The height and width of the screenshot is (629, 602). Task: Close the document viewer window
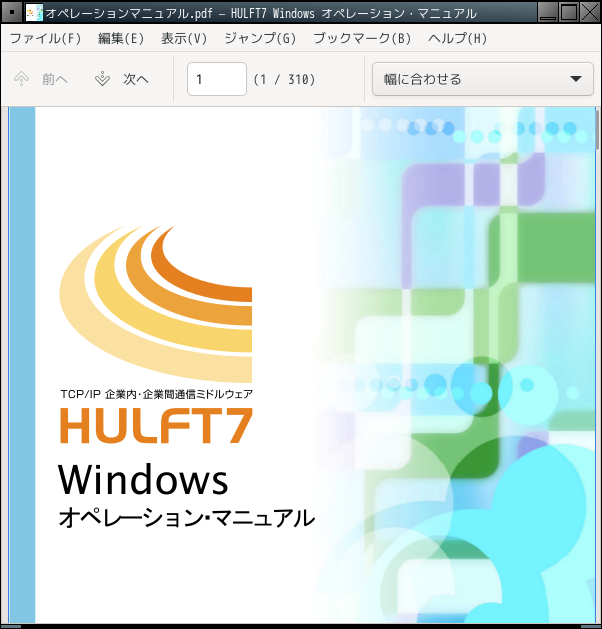[x=590, y=12]
